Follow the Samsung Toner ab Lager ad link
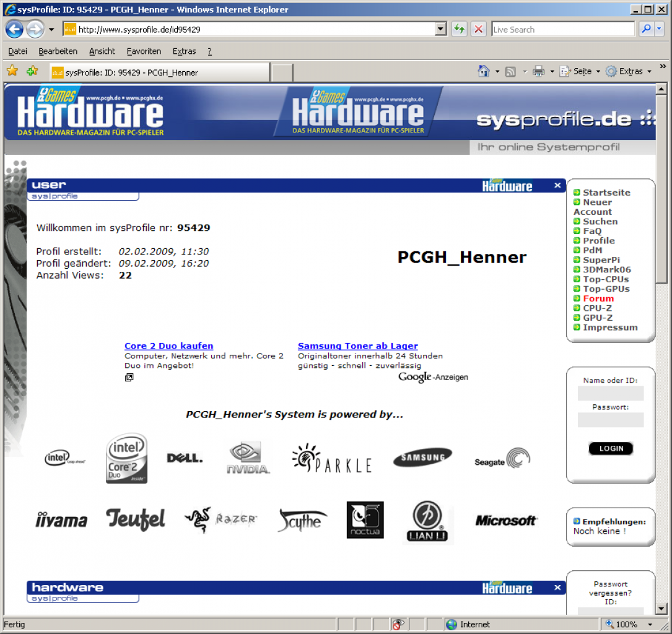The height and width of the screenshot is (634, 672). coord(358,345)
